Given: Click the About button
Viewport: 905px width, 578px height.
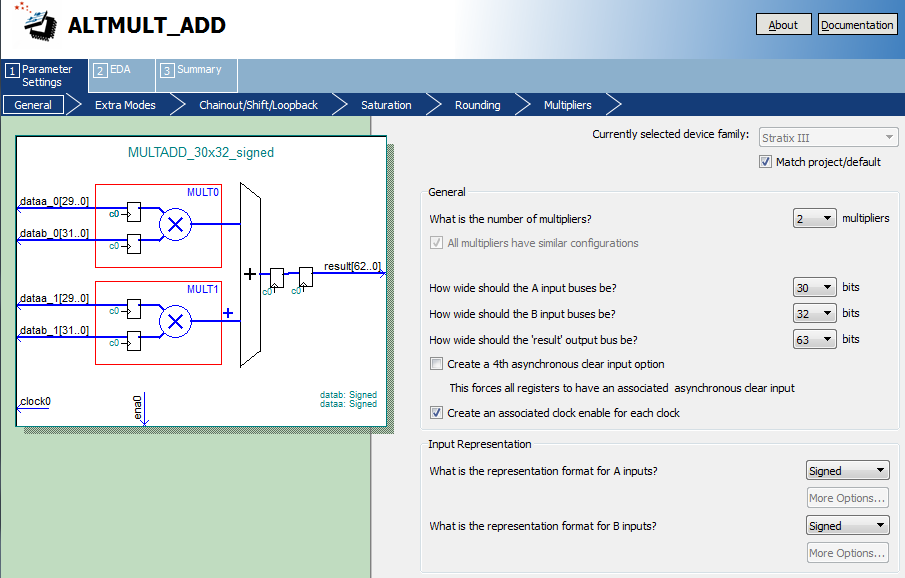Looking at the screenshot, I should tap(783, 24).
